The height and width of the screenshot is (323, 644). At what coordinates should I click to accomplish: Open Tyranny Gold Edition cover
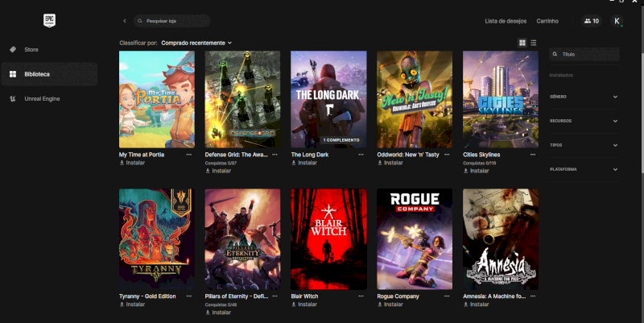(x=157, y=239)
